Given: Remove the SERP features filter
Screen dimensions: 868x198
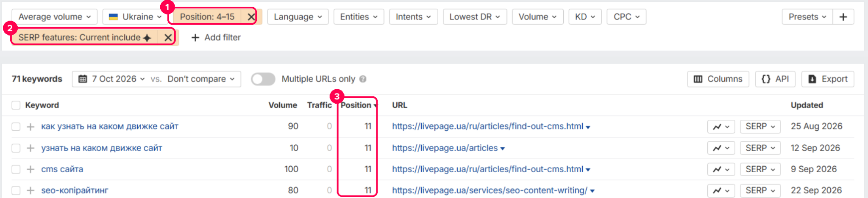Looking at the screenshot, I should [168, 37].
